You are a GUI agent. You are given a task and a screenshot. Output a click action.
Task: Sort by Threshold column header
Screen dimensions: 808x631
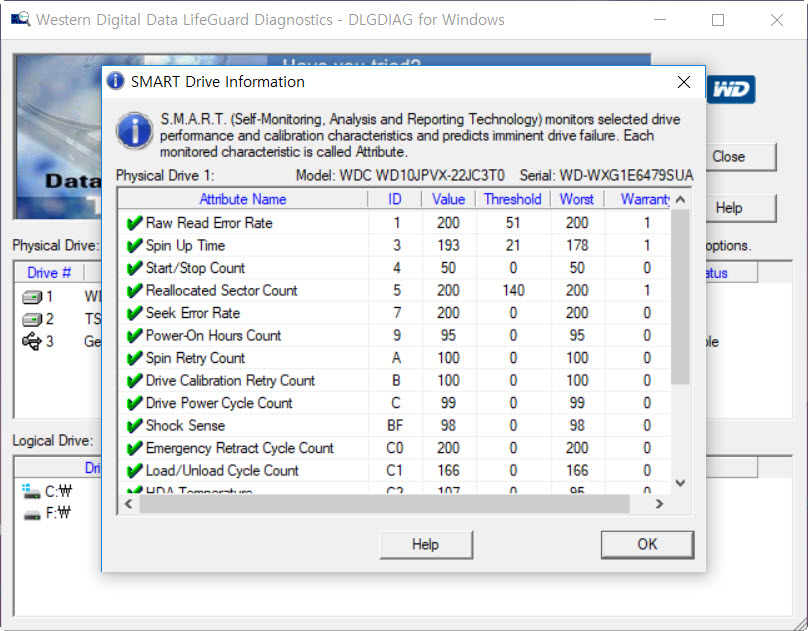point(513,199)
